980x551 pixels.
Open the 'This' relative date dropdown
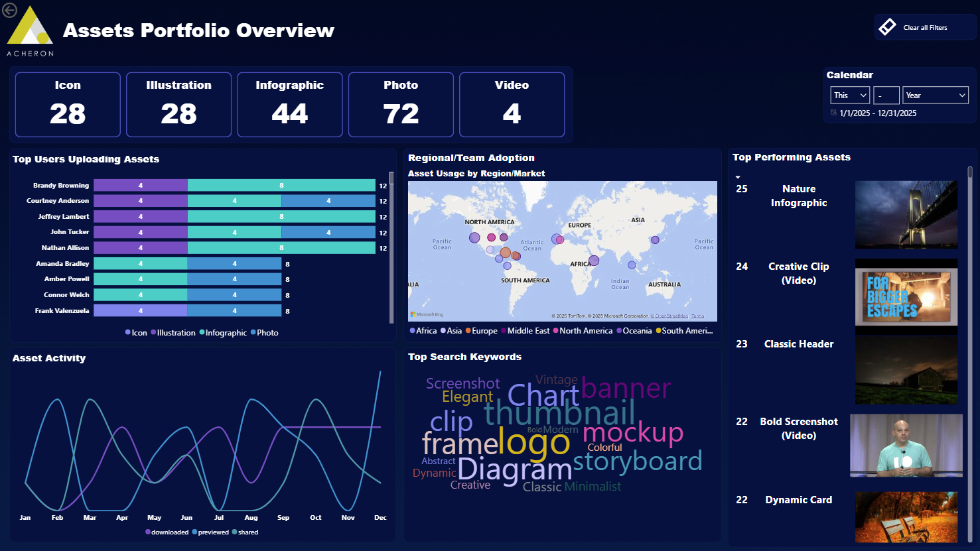pyautogui.click(x=849, y=95)
